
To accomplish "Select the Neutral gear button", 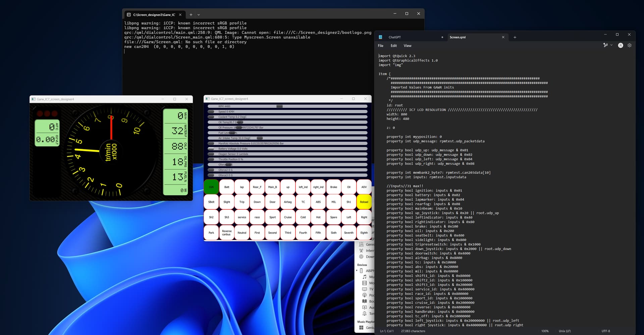I will 242,232.
